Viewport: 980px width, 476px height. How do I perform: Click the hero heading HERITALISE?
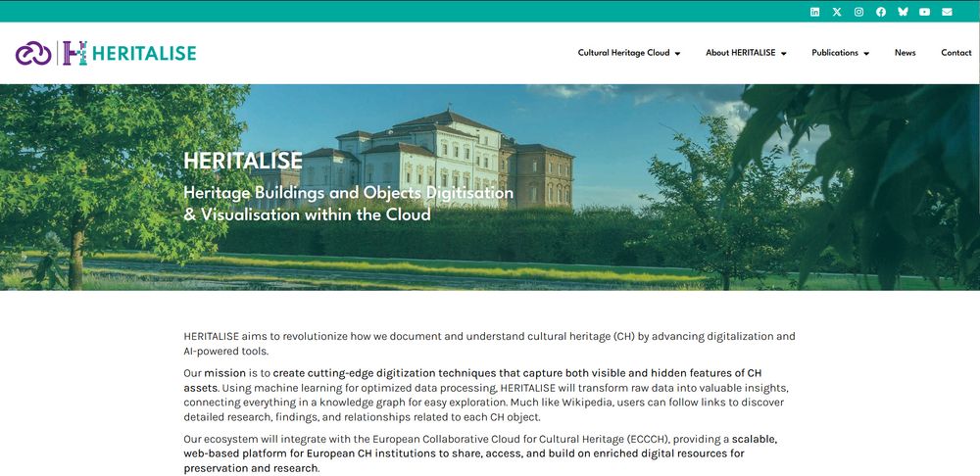pos(242,162)
